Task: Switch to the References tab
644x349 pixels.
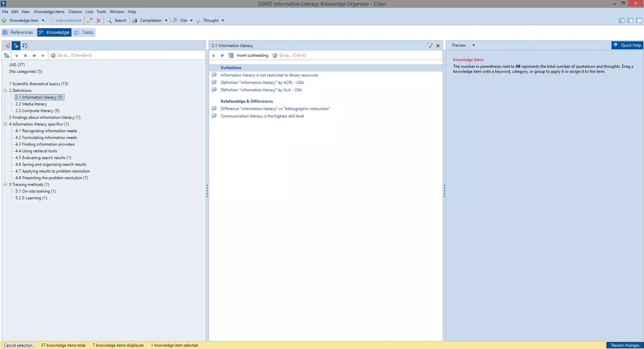Action: click(18, 32)
